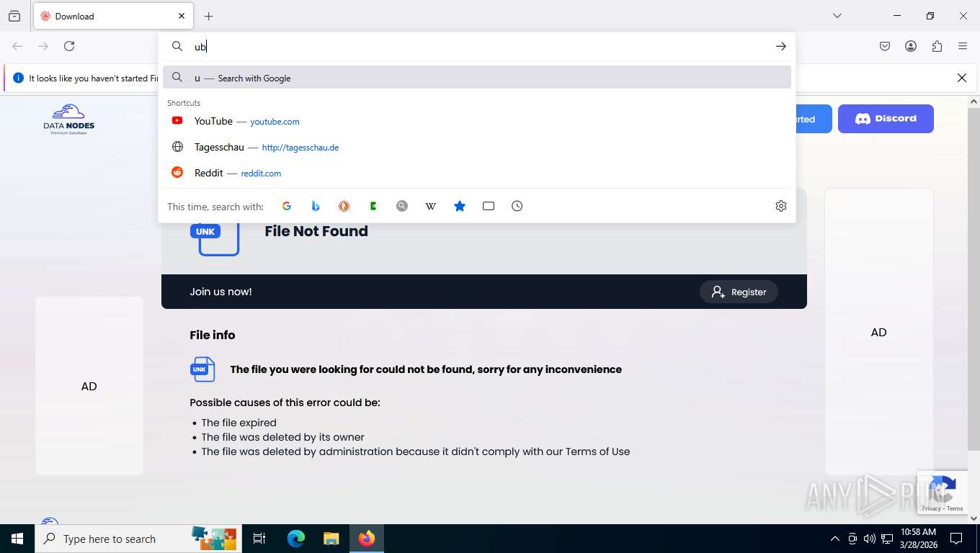Search in open Tabs icon

(489, 206)
